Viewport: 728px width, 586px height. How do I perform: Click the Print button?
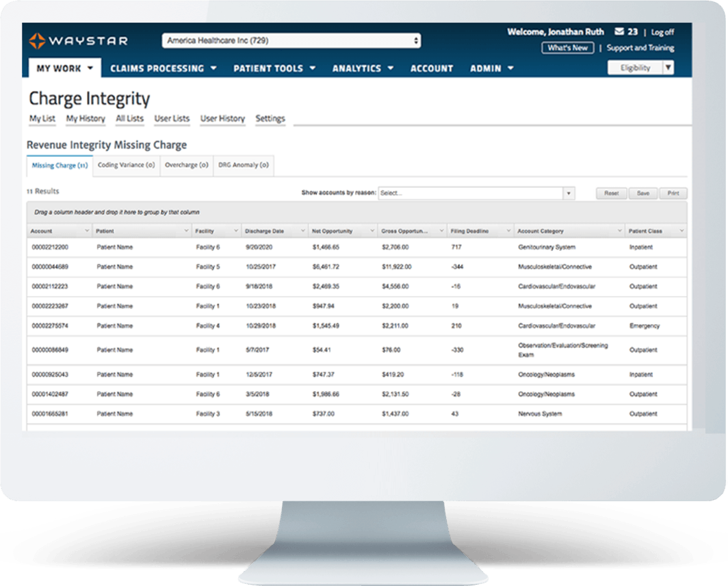click(673, 193)
